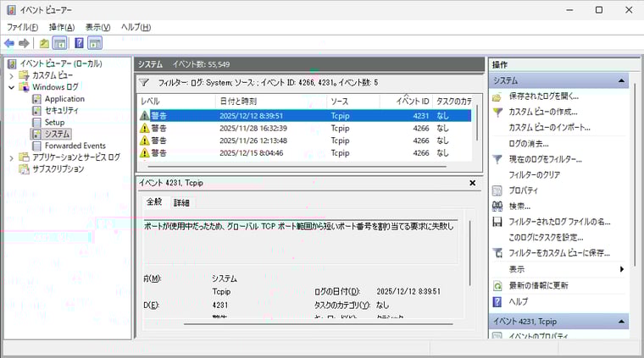The image size is (644, 358).
Task: Click the セキュリティ log icon
Action: 37,110
